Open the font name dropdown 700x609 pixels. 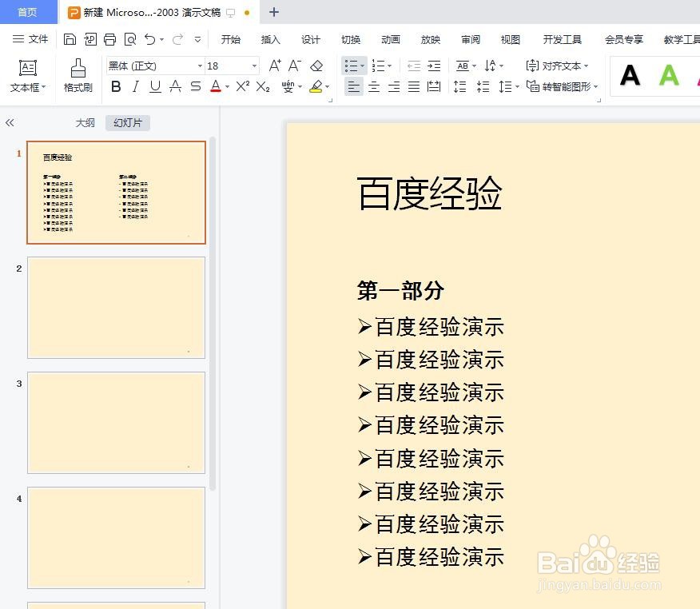pyautogui.click(x=200, y=66)
